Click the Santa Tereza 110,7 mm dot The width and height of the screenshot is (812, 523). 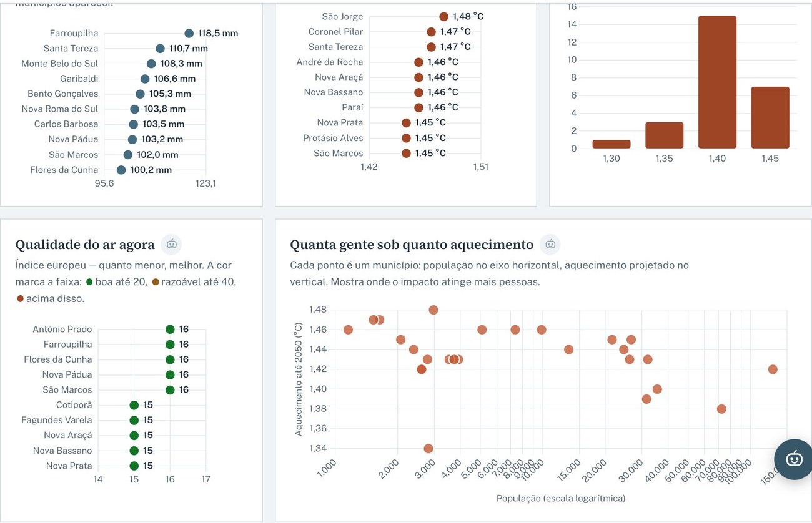(x=160, y=49)
